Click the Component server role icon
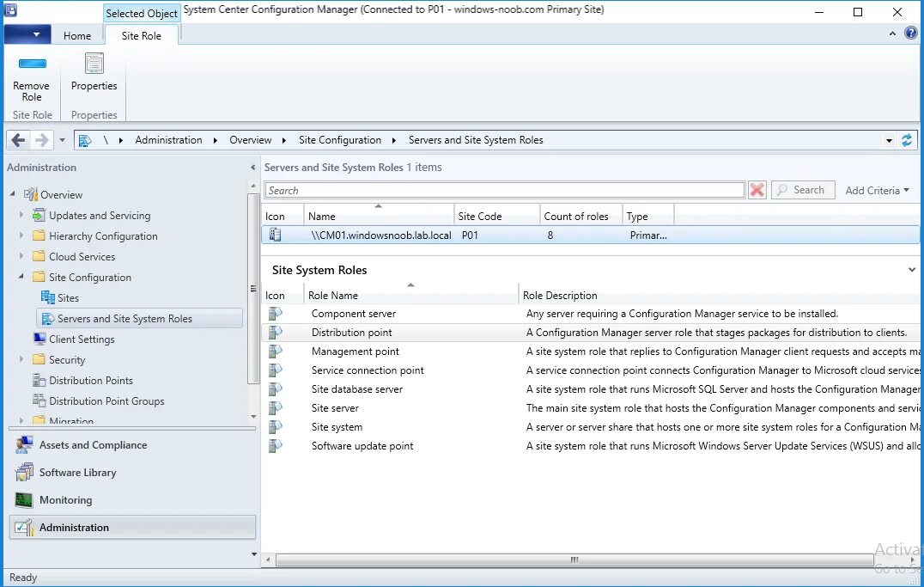The height and width of the screenshot is (587, 924). [275, 313]
